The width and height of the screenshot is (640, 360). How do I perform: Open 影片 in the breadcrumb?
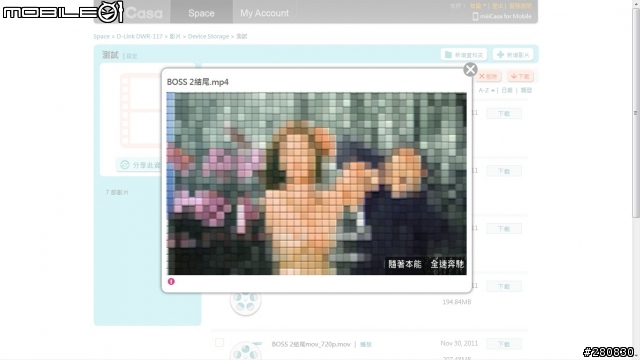[175, 36]
